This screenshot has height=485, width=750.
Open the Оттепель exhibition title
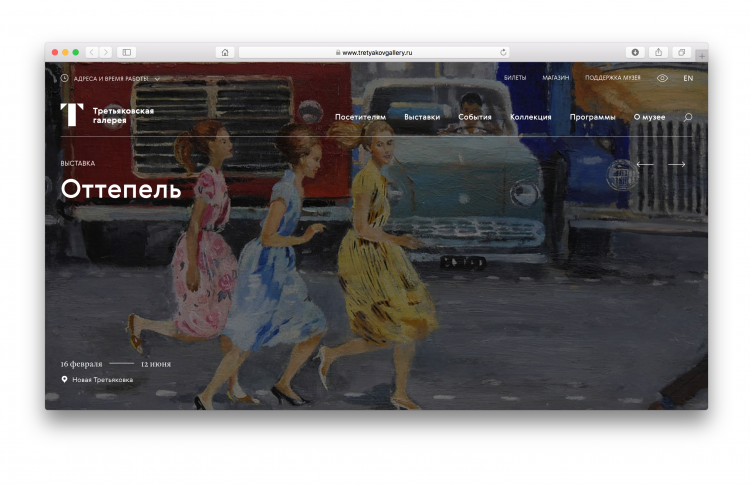pyautogui.click(x=121, y=189)
